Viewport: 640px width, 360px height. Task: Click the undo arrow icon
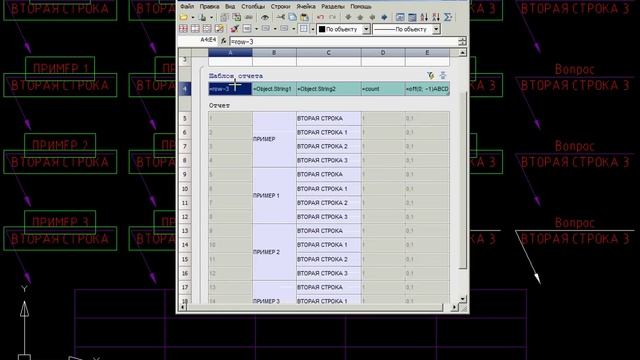[320, 18]
